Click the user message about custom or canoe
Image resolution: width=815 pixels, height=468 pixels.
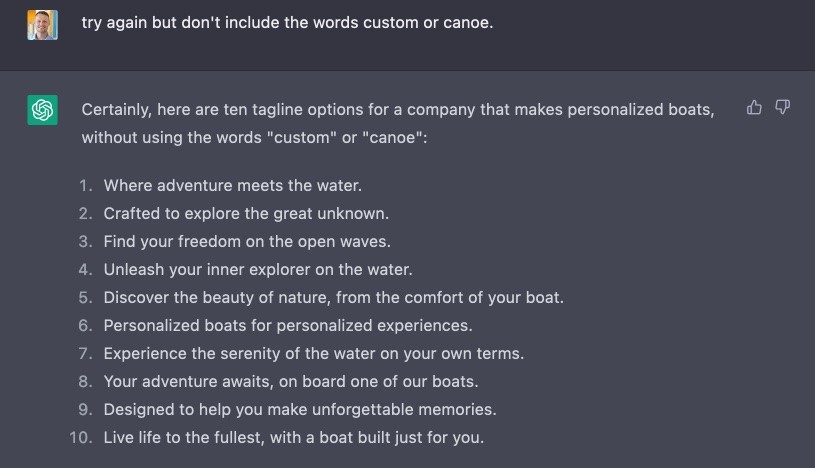287,23
